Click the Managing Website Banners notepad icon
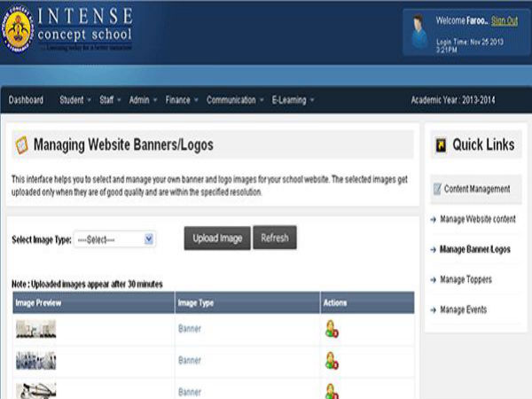 point(21,145)
